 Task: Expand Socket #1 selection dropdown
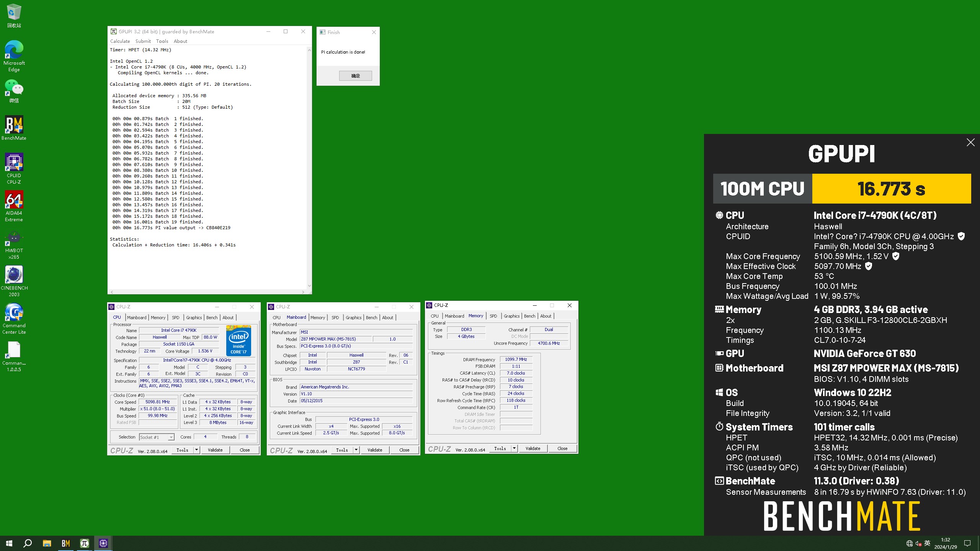click(171, 437)
